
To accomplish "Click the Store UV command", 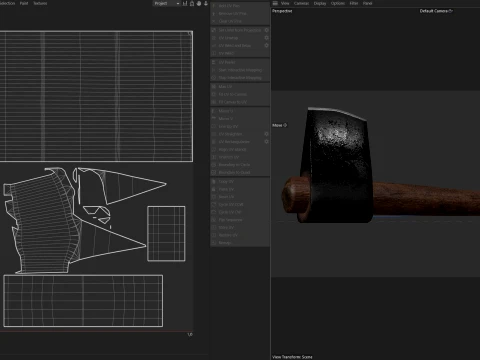I will [226, 228].
